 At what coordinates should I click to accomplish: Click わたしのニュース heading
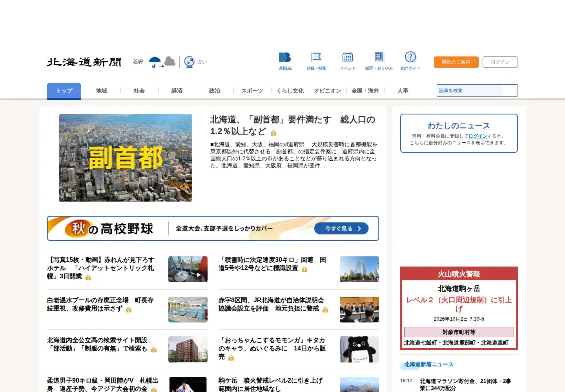(x=459, y=126)
